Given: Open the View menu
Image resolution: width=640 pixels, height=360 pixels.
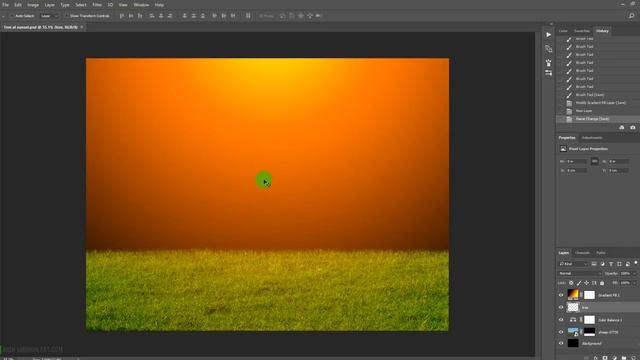Looking at the screenshot, I should pyautogui.click(x=123, y=5).
